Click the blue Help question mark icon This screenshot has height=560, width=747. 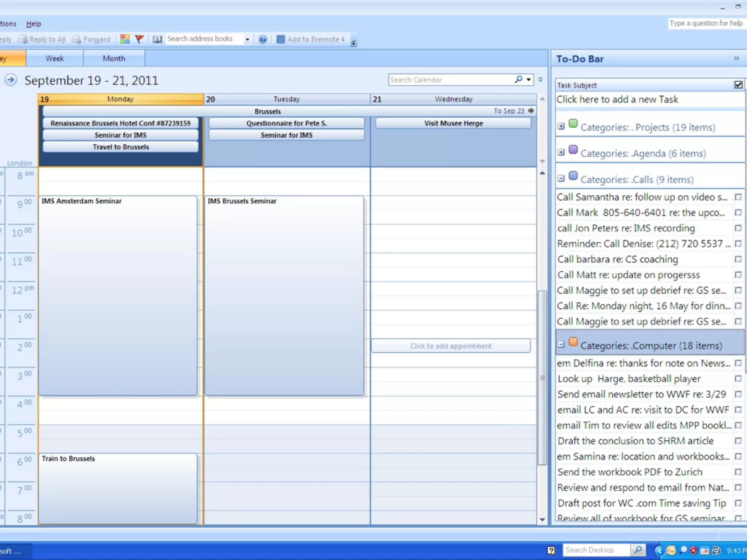pyautogui.click(x=263, y=39)
